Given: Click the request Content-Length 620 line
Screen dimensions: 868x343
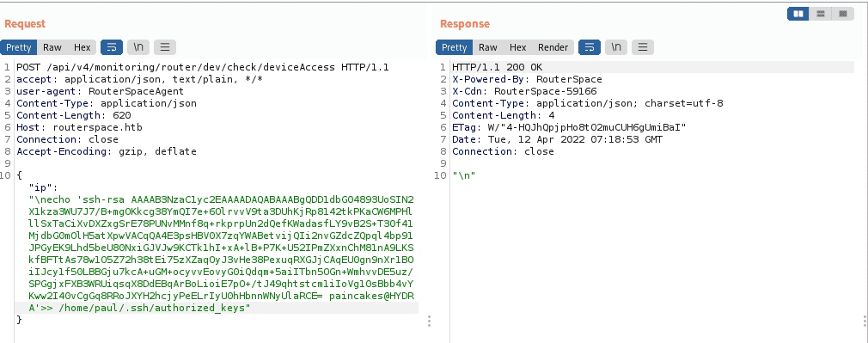Looking at the screenshot, I should point(74,115).
